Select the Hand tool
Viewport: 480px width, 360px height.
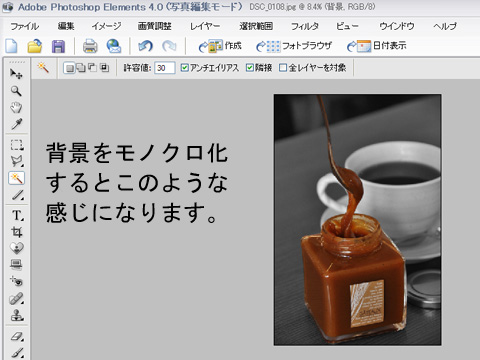[x=16, y=107]
